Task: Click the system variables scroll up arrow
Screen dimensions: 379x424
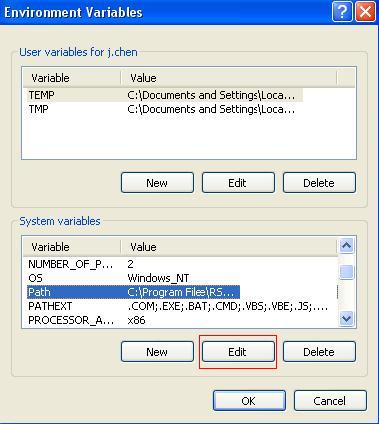Action: (346, 246)
